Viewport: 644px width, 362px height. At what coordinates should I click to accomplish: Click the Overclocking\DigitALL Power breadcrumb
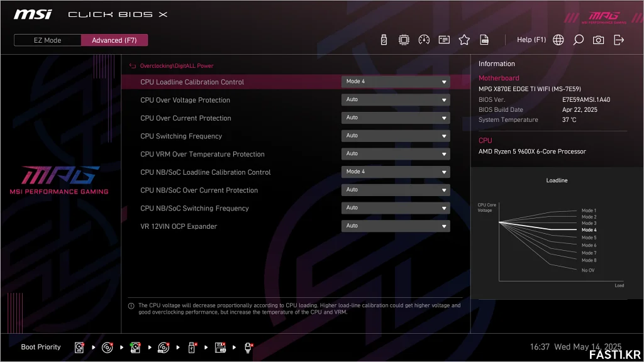tap(177, 65)
